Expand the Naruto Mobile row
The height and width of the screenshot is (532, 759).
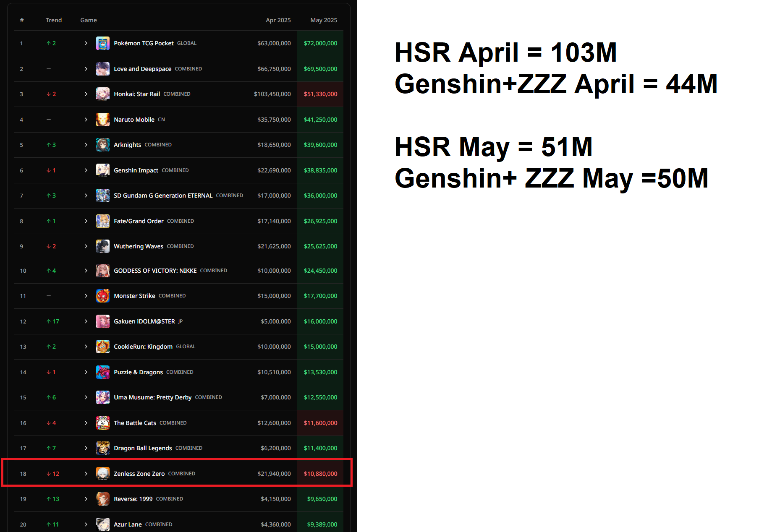pyautogui.click(x=86, y=120)
